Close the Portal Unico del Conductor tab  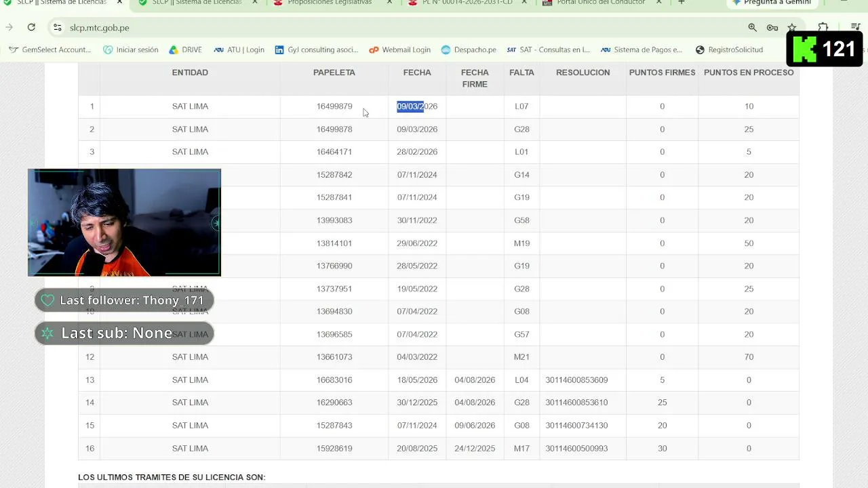tap(659, 3)
